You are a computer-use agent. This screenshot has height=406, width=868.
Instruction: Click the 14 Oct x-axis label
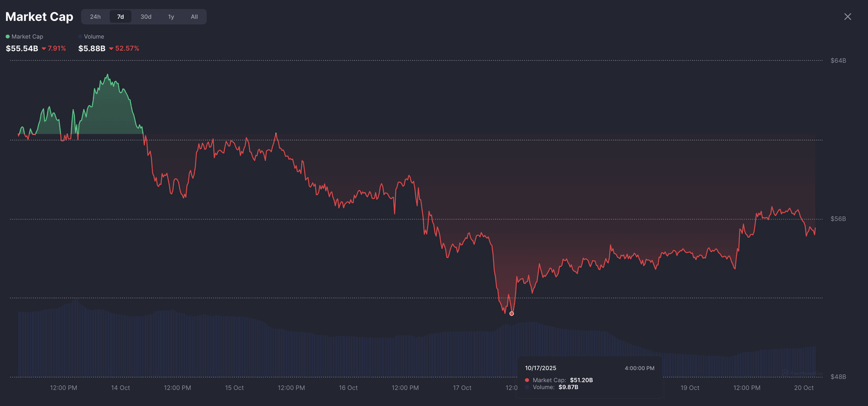(x=120, y=388)
